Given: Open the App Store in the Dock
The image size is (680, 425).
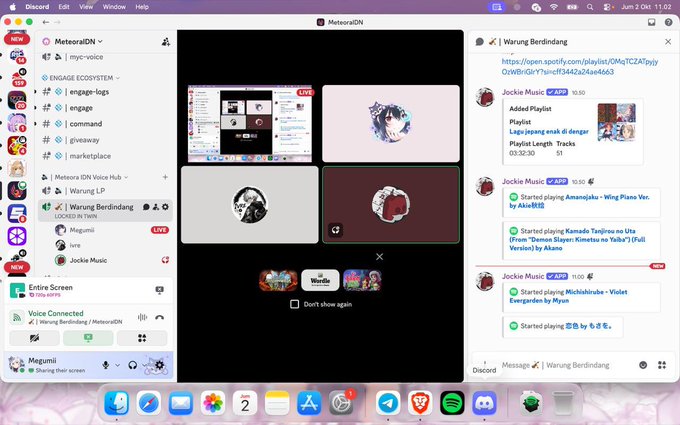Looking at the screenshot, I should [309, 403].
